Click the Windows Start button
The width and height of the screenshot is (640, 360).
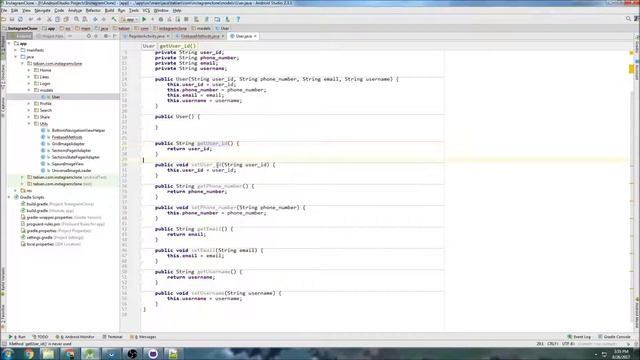pos(8,354)
